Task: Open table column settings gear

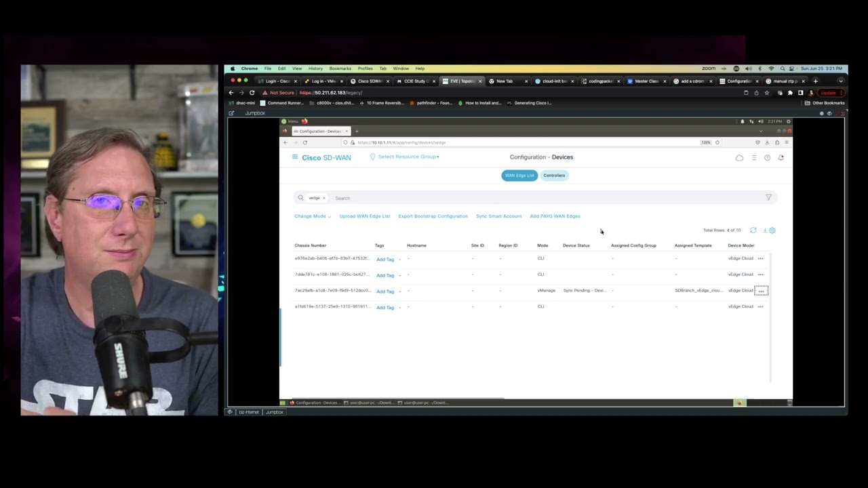Action: (772, 230)
